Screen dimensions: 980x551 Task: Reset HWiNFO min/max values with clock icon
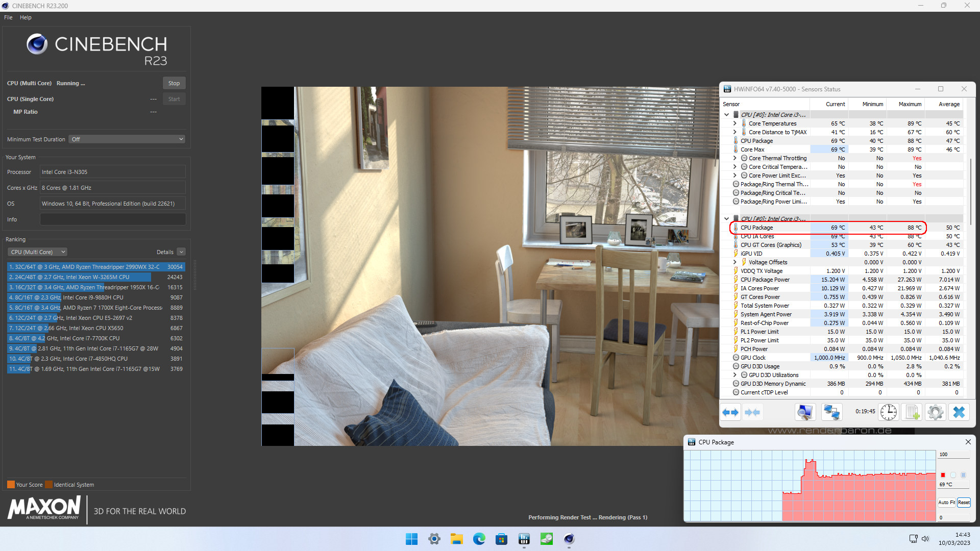889,412
